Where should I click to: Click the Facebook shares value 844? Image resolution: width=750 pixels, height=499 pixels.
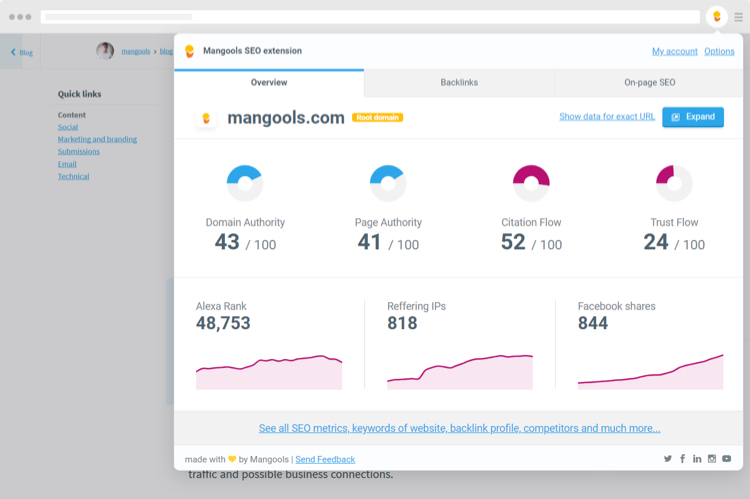(593, 323)
